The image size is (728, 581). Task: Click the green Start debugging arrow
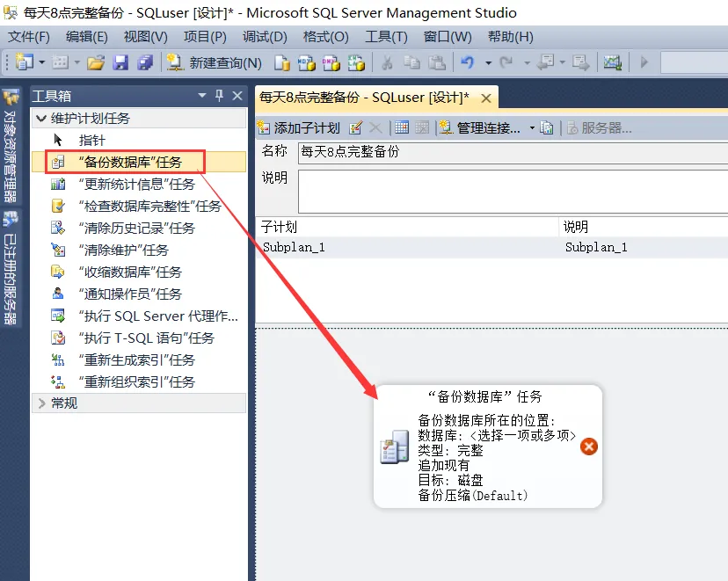(644, 62)
